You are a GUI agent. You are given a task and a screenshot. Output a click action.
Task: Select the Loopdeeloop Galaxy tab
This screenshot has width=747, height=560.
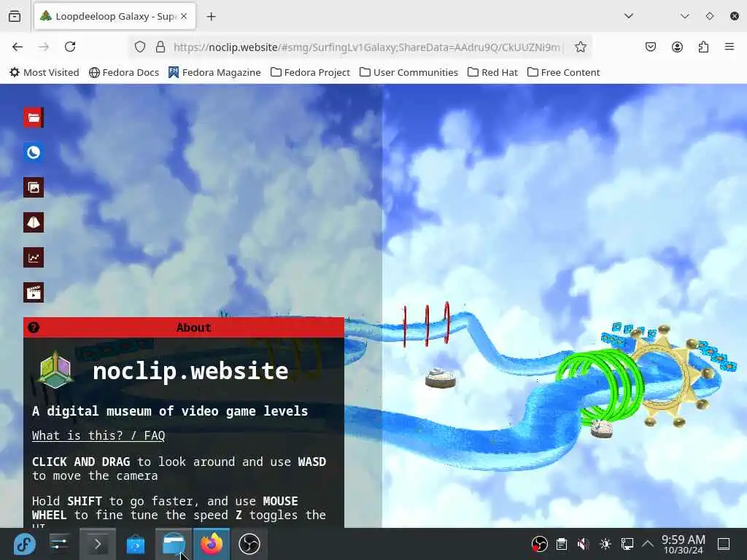(115, 16)
